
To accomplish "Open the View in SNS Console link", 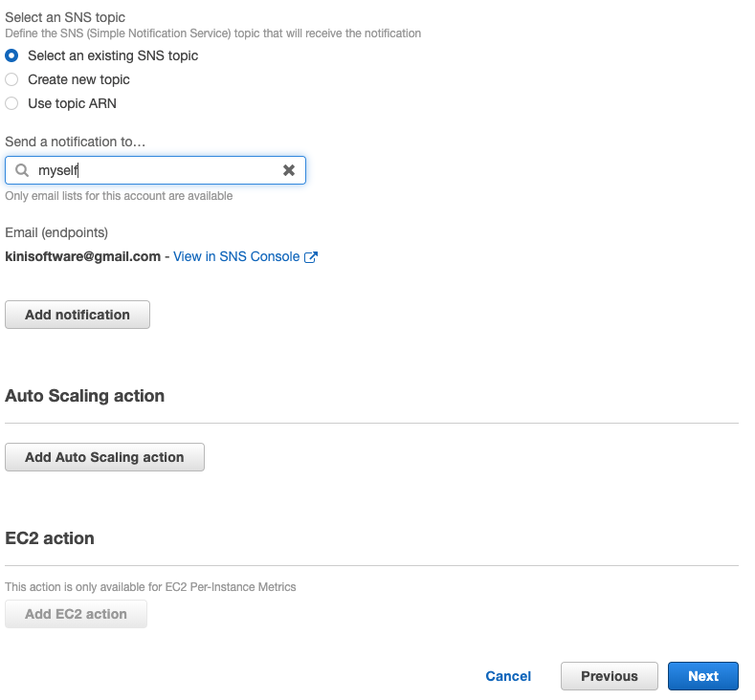I will coord(235,256).
